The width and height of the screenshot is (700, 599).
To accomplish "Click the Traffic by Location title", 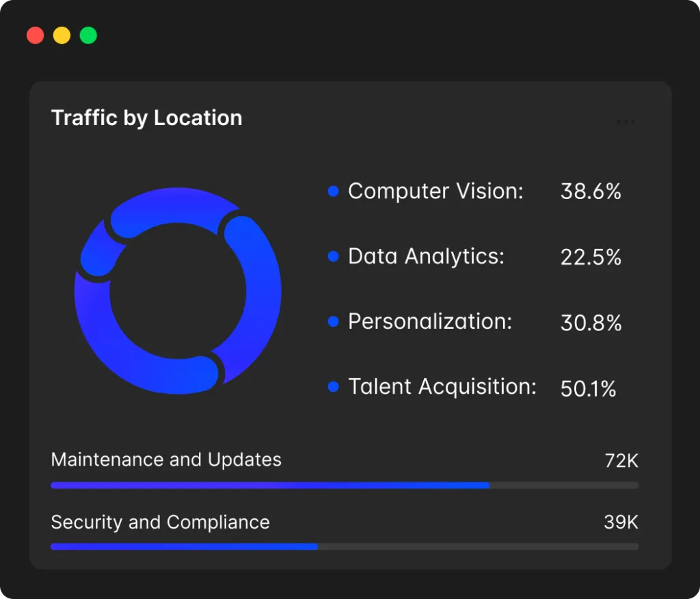I will [x=147, y=118].
